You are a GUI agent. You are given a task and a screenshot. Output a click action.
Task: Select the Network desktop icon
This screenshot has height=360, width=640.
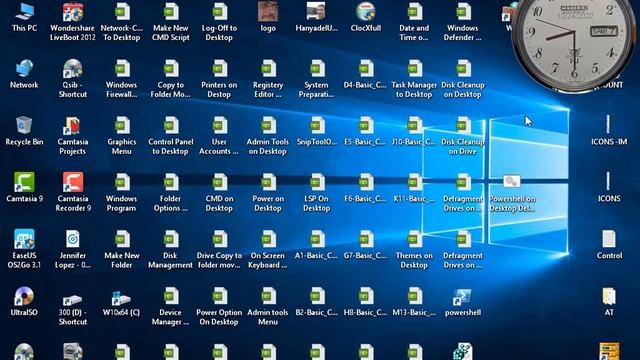[x=24, y=69]
